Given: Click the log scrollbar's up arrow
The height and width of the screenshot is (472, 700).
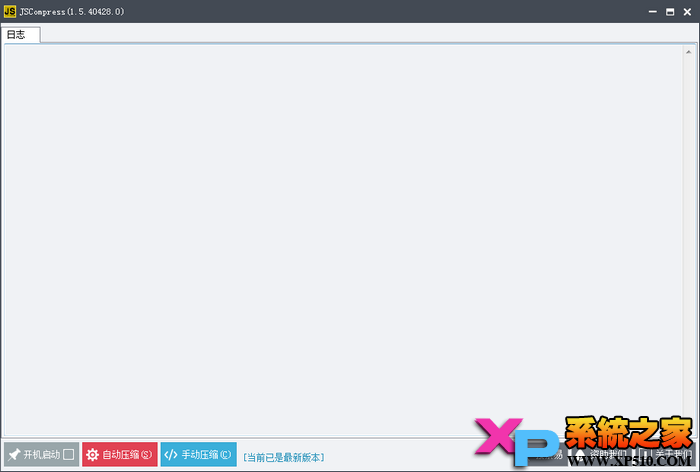Looking at the screenshot, I should pos(688,52).
